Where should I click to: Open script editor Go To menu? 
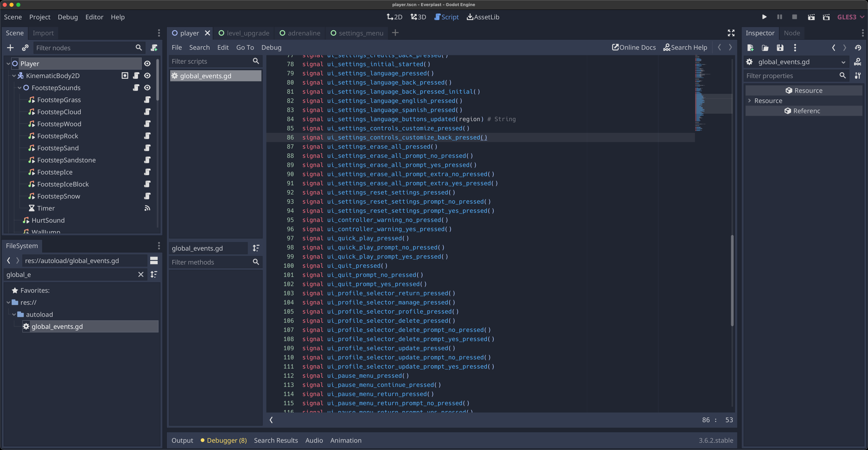[245, 48]
